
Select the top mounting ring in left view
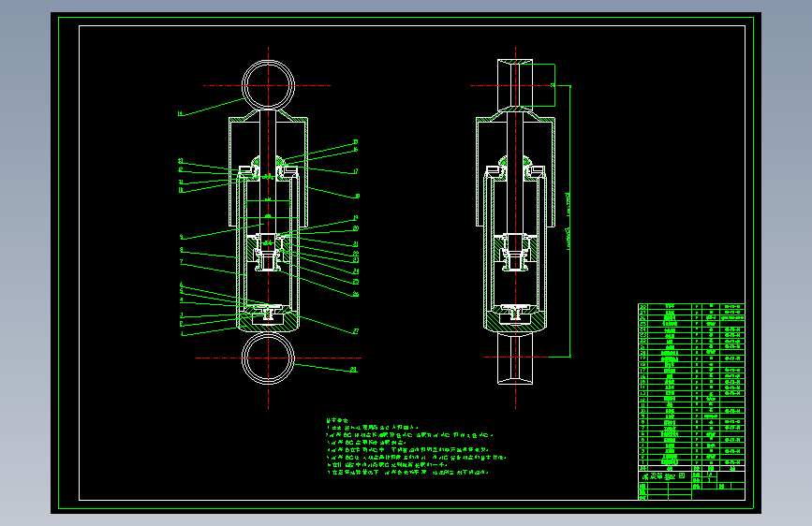click(268, 85)
